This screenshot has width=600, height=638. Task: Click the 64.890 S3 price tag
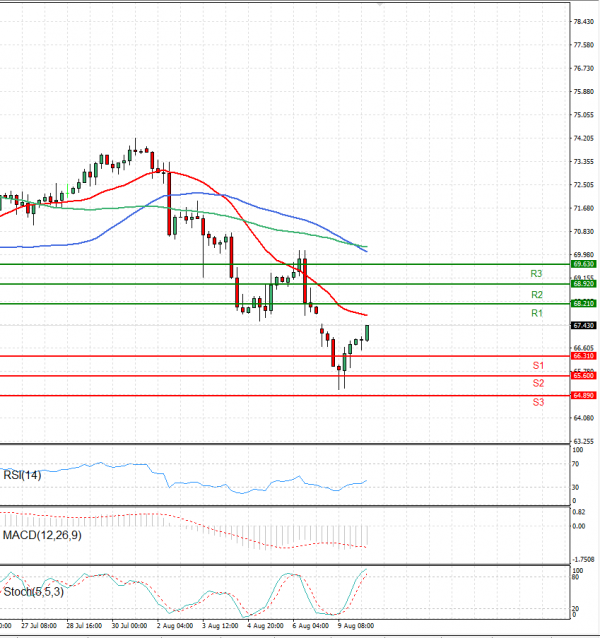click(x=584, y=395)
